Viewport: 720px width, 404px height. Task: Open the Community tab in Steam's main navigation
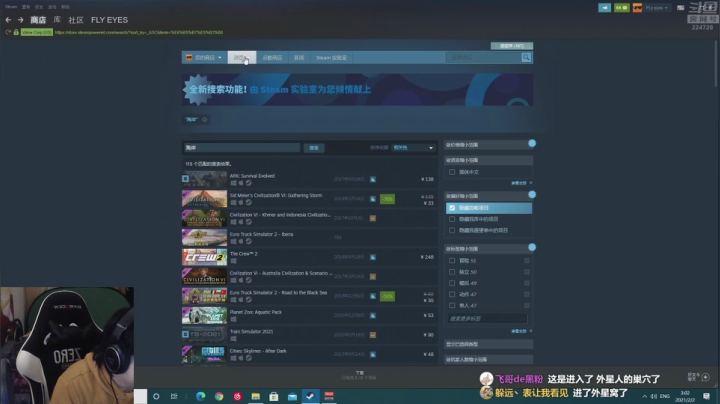(x=76, y=20)
